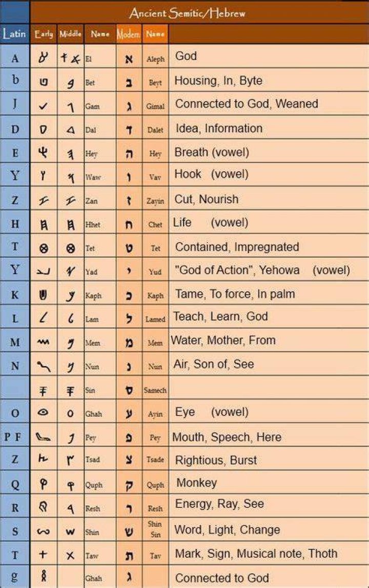
Task: Click Latin letter Q cell
Action: pos(15,484)
